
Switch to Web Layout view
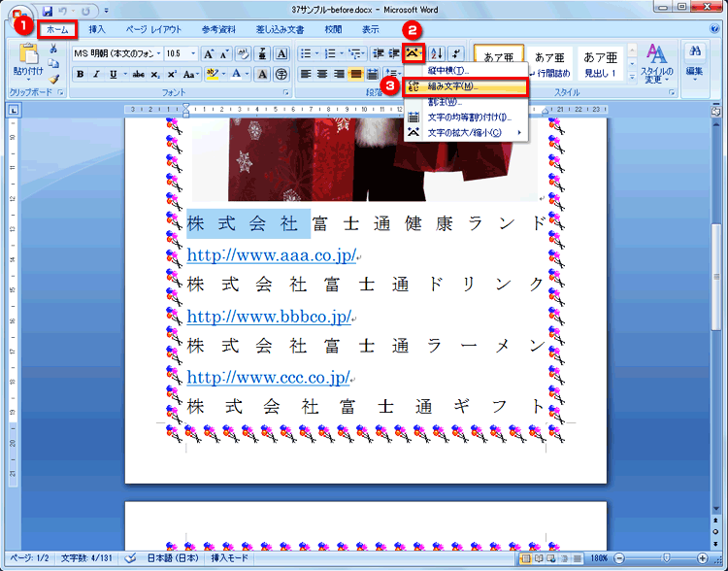click(551, 558)
